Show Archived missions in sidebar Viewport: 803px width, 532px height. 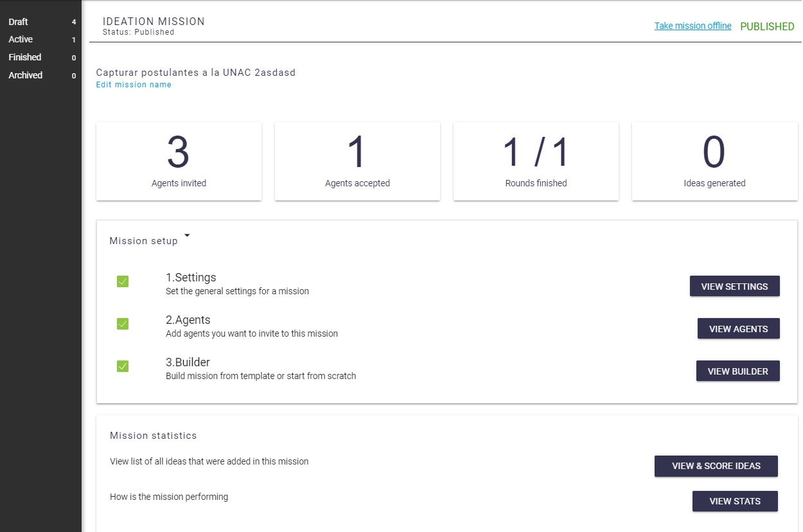coord(26,75)
